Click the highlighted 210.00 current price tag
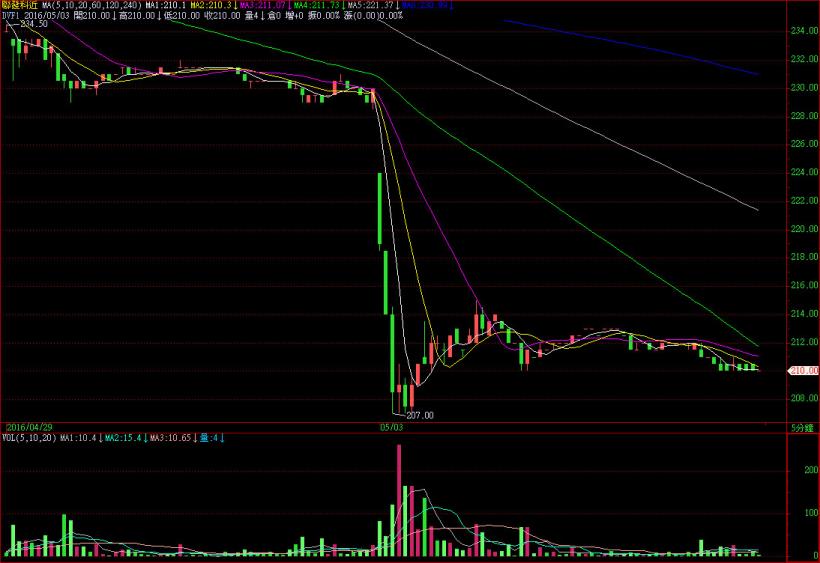 coord(804,370)
